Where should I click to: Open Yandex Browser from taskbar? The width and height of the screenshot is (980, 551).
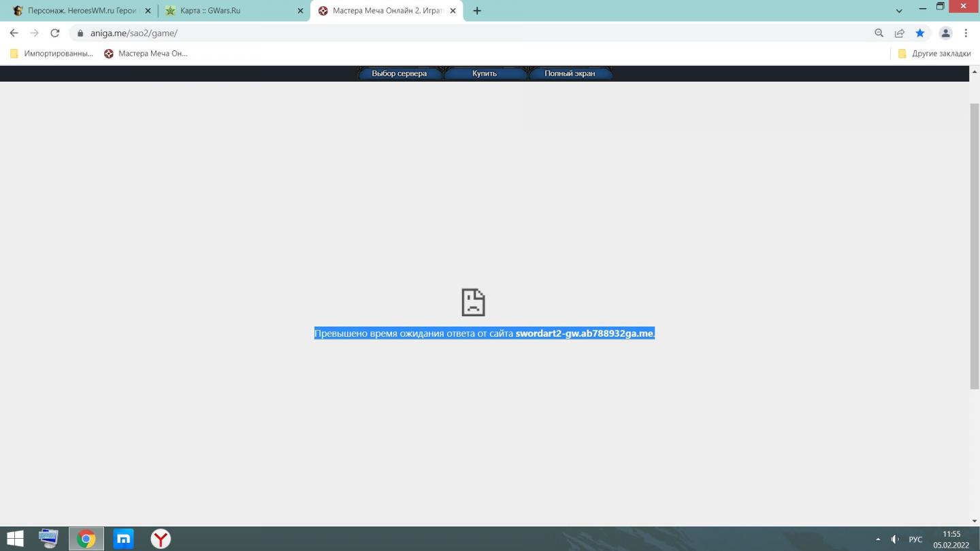[x=161, y=539]
